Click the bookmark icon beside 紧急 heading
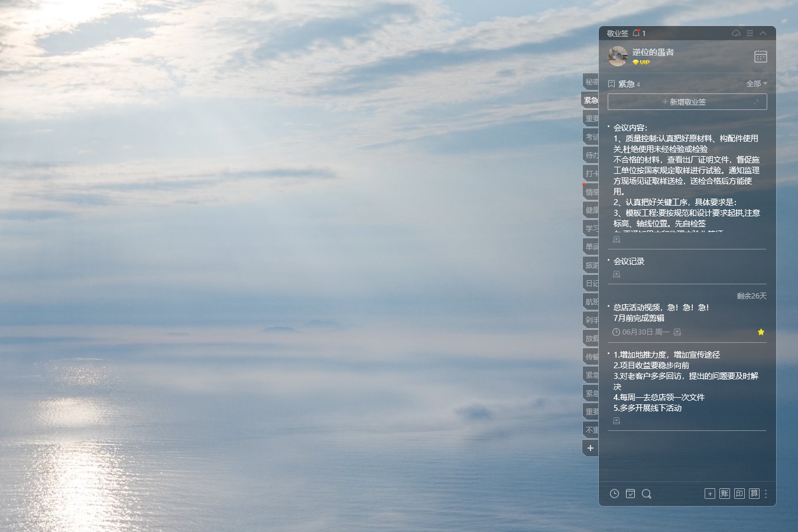 [x=612, y=84]
